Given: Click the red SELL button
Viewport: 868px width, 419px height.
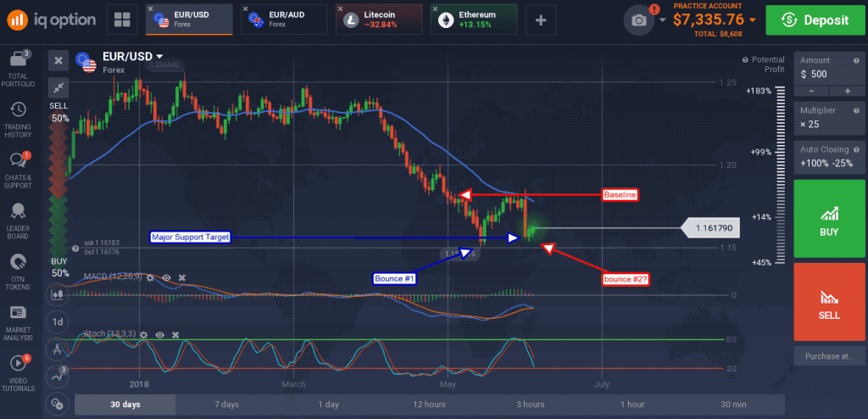Looking at the screenshot, I should (x=829, y=301).
